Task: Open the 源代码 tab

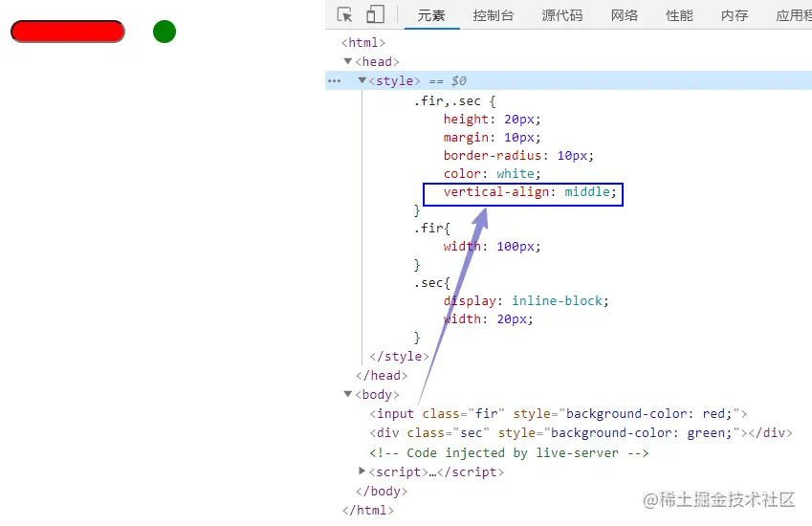Action: (x=561, y=15)
